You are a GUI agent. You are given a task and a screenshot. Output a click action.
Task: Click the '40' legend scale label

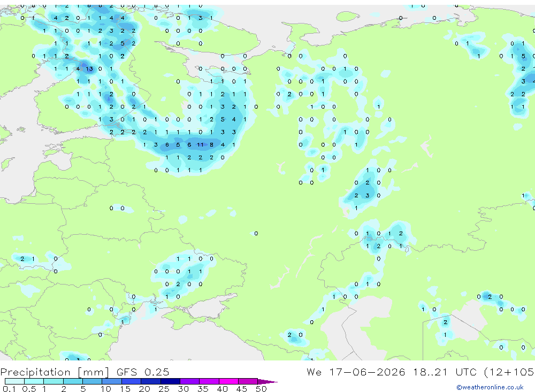(x=222, y=389)
